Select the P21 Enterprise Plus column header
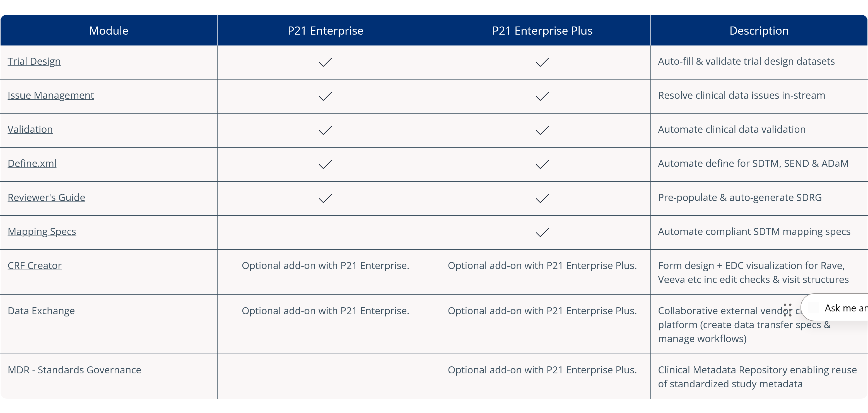 pos(542,30)
